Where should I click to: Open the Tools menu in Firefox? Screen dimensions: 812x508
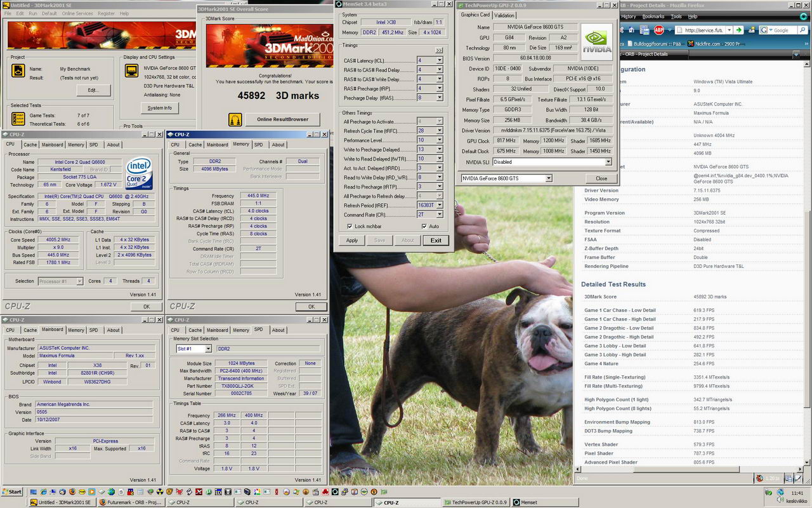676,17
